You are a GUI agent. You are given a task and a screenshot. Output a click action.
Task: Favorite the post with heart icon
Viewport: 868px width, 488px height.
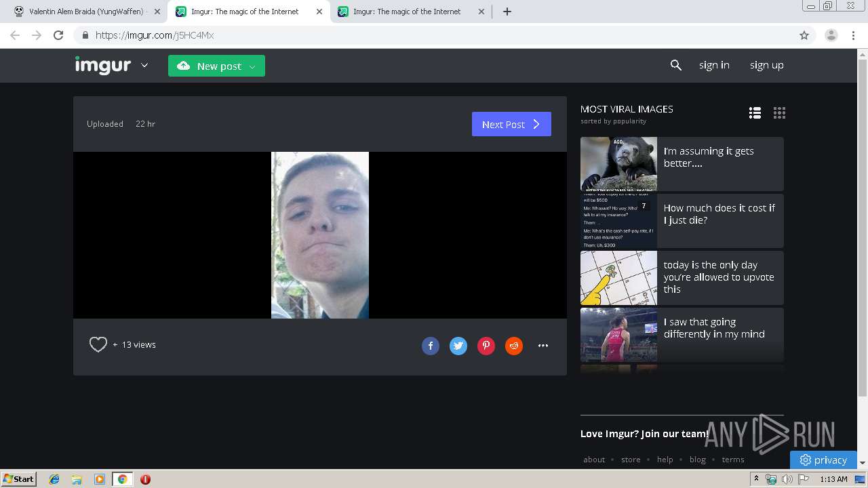point(98,344)
